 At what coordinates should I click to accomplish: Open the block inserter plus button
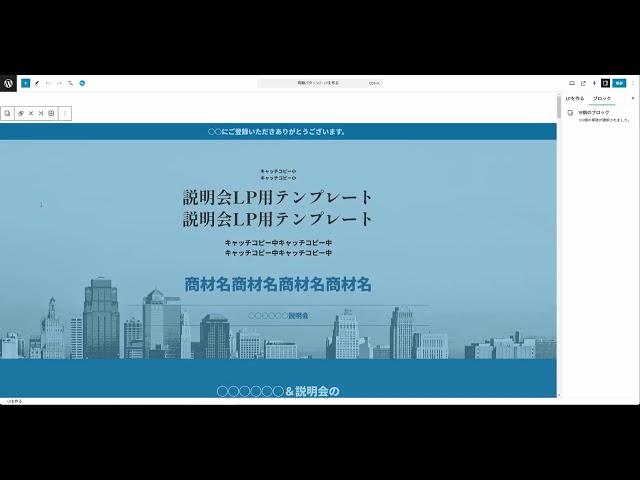click(x=25, y=83)
